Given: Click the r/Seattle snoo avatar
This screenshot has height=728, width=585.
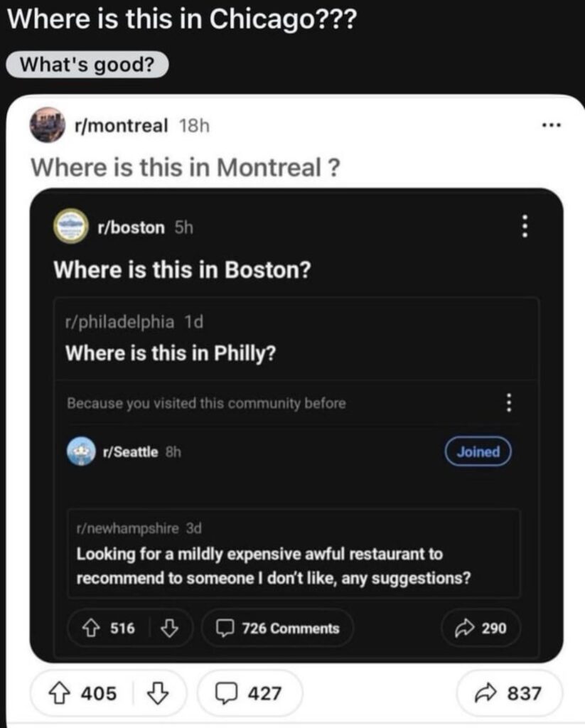Looking at the screenshot, I should [82, 452].
